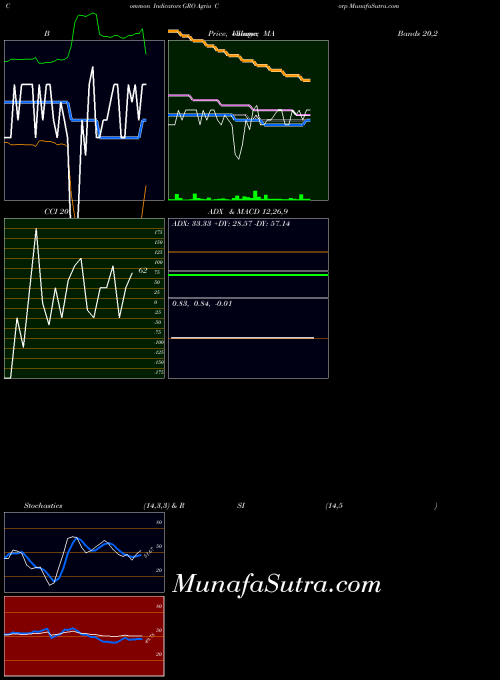Open the CCI line chart panel

pos(85,298)
